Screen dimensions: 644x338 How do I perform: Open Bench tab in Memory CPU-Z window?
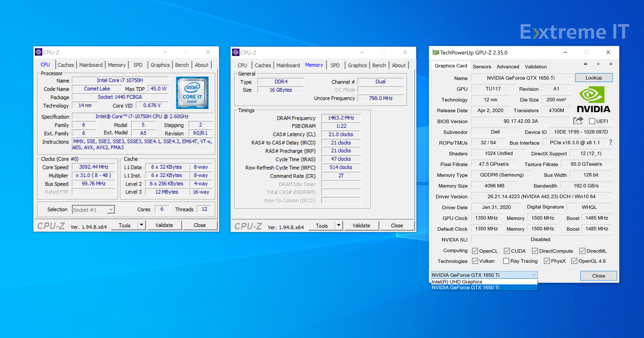379,65
